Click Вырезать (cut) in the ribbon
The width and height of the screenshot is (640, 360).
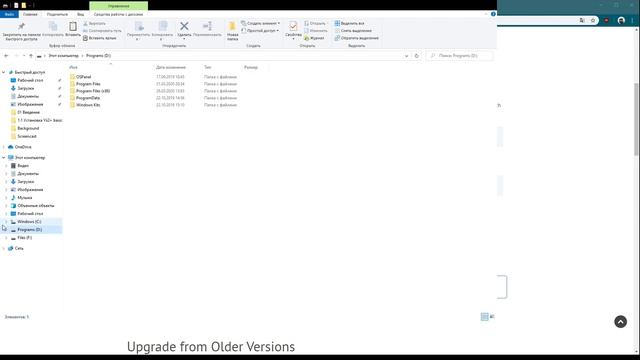pos(94,23)
